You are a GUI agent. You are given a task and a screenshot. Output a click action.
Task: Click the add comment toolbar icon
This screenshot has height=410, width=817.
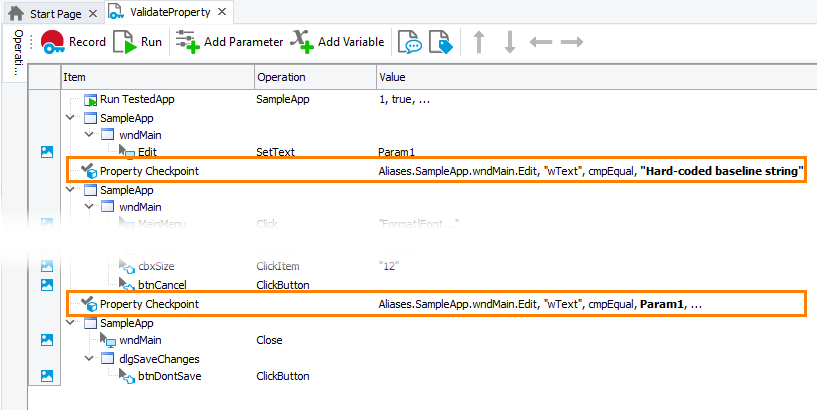[x=409, y=42]
